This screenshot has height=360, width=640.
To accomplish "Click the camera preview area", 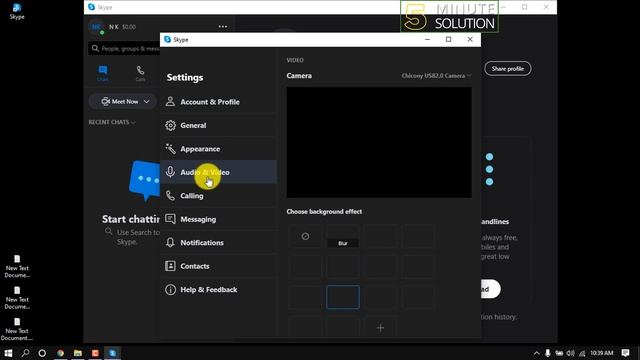I will pos(379,142).
